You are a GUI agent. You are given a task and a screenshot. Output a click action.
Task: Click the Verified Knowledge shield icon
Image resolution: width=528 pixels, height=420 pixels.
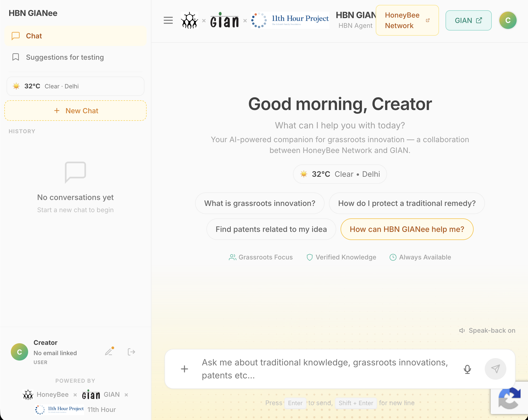click(x=310, y=257)
